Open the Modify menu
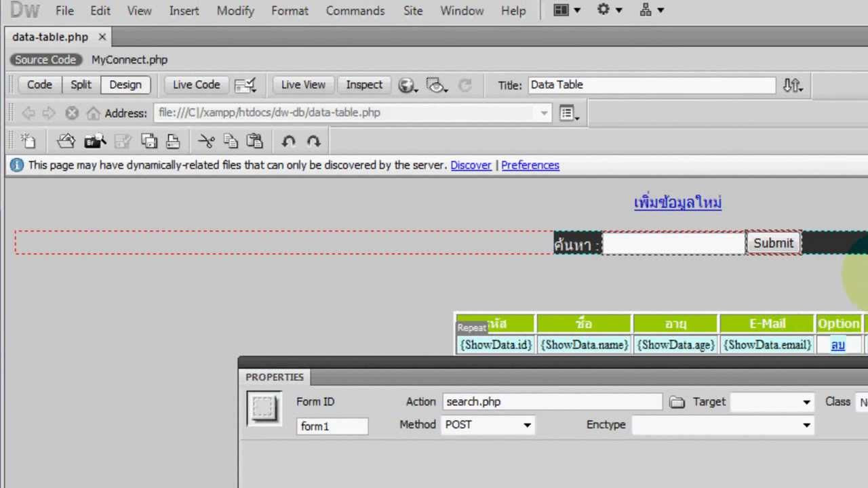The height and width of the screenshot is (488, 868). coord(235,11)
